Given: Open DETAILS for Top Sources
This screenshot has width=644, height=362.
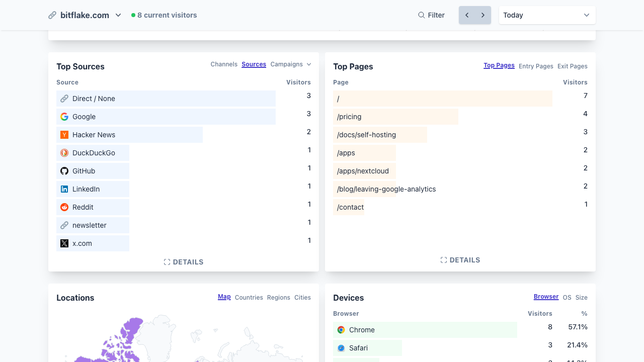Looking at the screenshot, I should (184, 262).
